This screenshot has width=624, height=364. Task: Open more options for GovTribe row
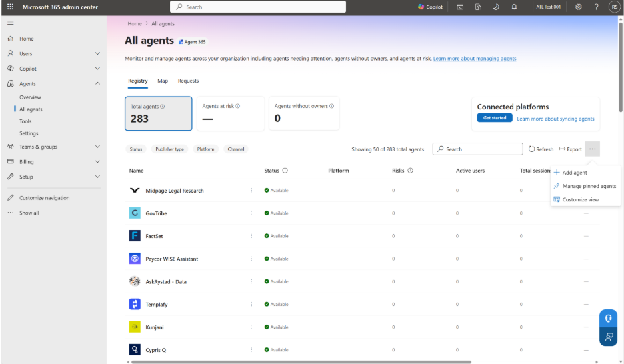251,213
